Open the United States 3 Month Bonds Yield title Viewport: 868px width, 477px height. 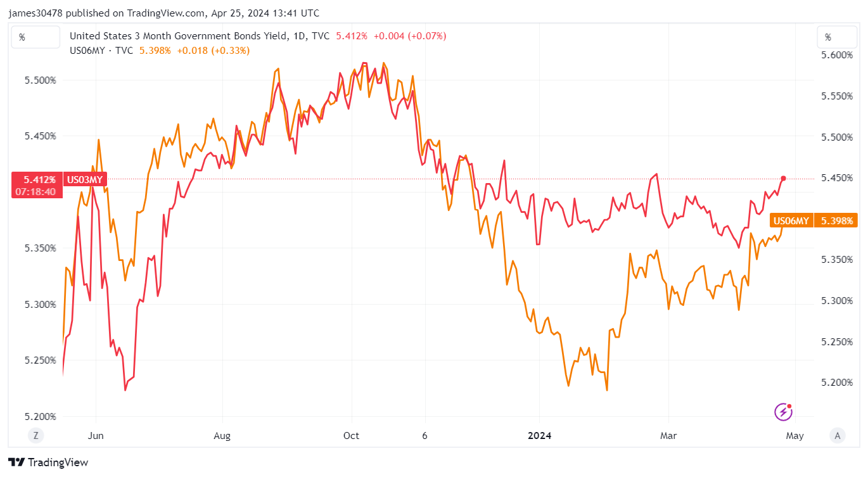coord(180,36)
